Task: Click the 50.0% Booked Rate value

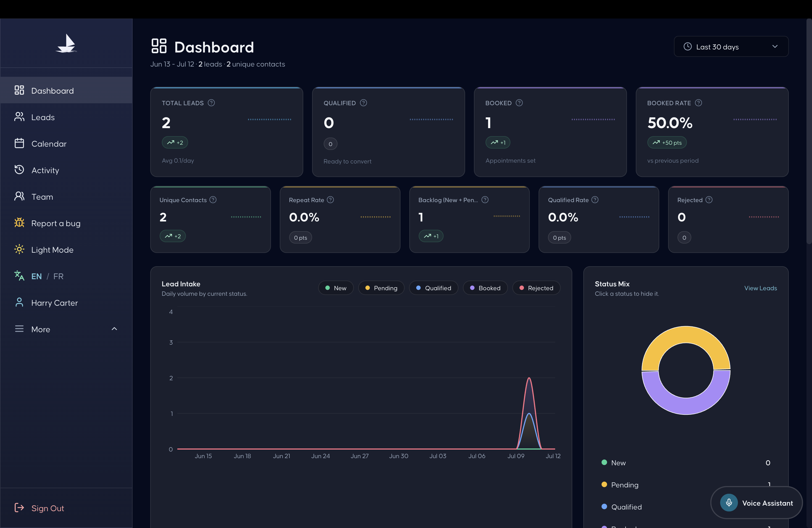Action: pyautogui.click(x=670, y=122)
